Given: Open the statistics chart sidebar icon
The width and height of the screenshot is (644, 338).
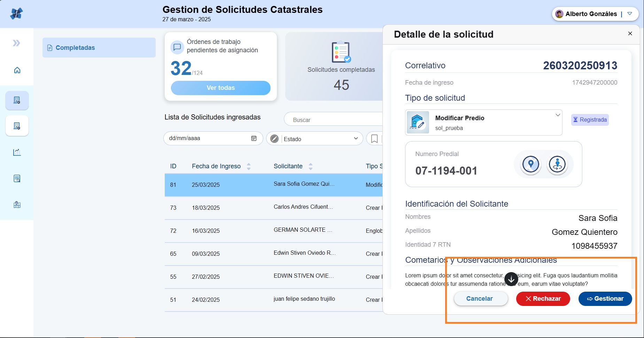Looking at the screenshot, I should [x=17, y=152].
